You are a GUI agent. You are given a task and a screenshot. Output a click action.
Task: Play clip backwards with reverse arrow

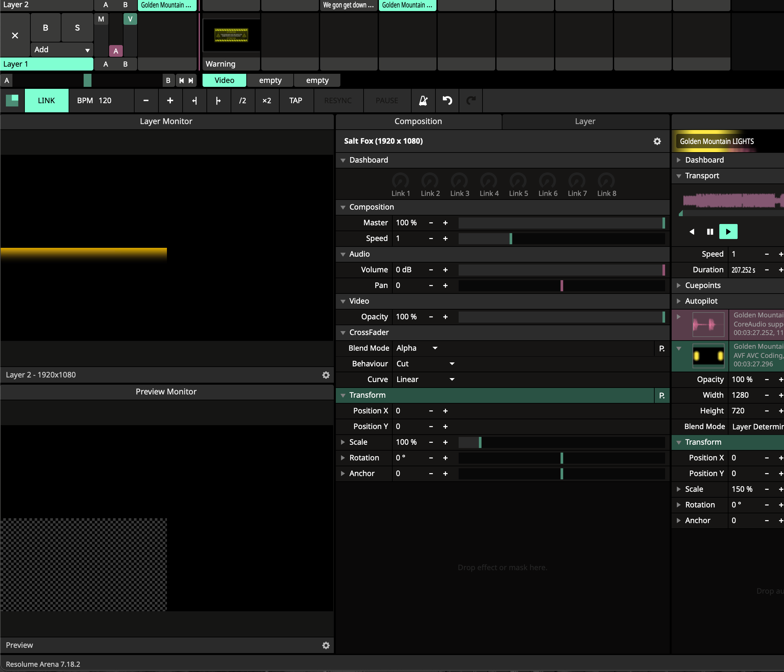[692, 232]
